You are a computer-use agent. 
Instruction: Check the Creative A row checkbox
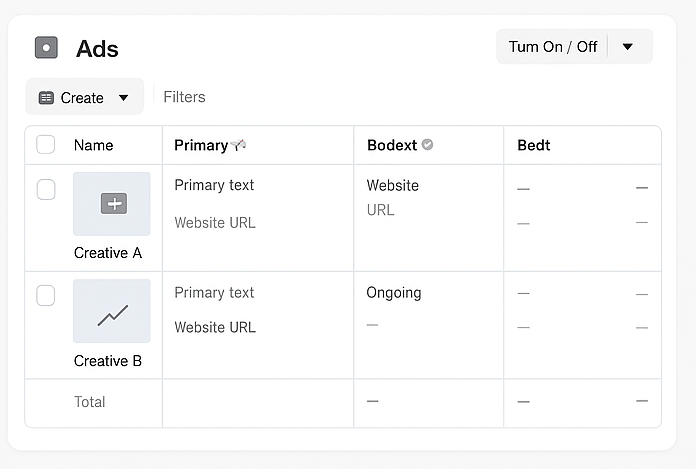[46, 190]
